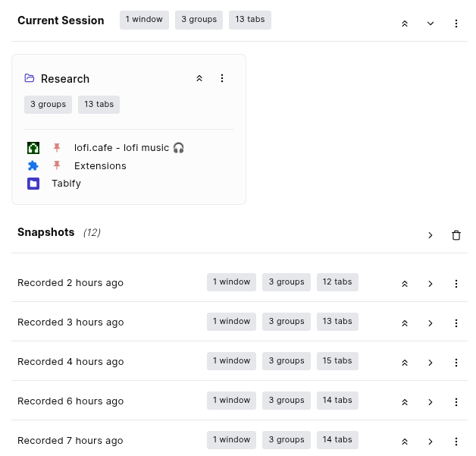Restore snapshot recorded 6 hours ago
The width and height of the screenshot is (476, 456).
(x=405, y=402)
